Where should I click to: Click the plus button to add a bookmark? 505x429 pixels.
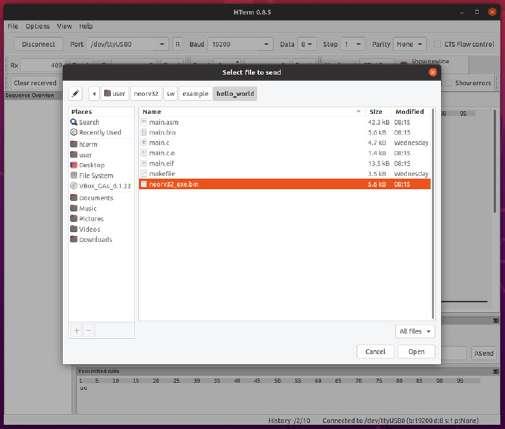pyautogui.click(x=77, y=331)
